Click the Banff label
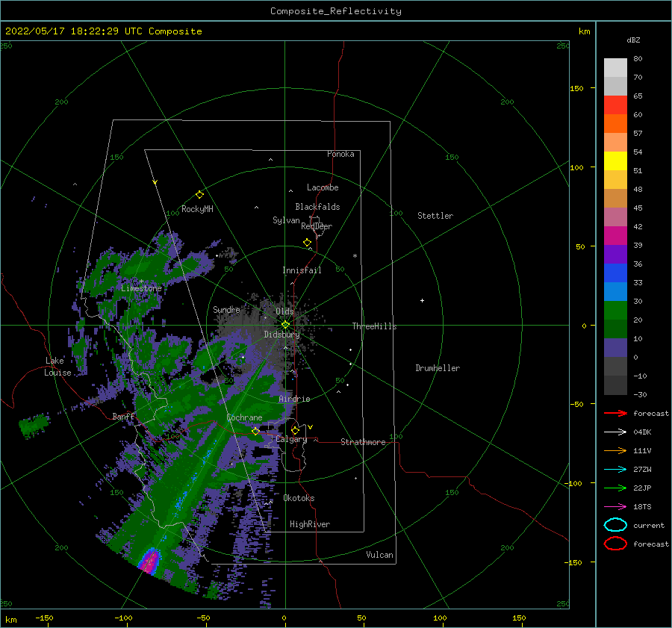 tap(123, 417)
